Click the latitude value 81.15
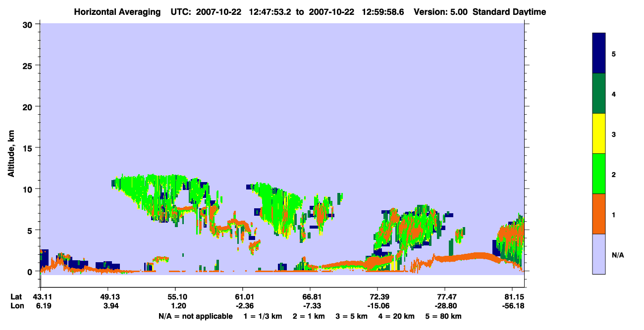This screenshot has width=644, height=330. pyautogui.click(x=515, y=297)
